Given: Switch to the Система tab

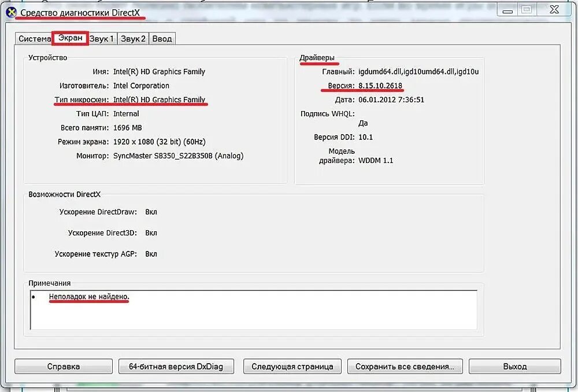Looking at the screenshot, I should [x=34, y=39].
